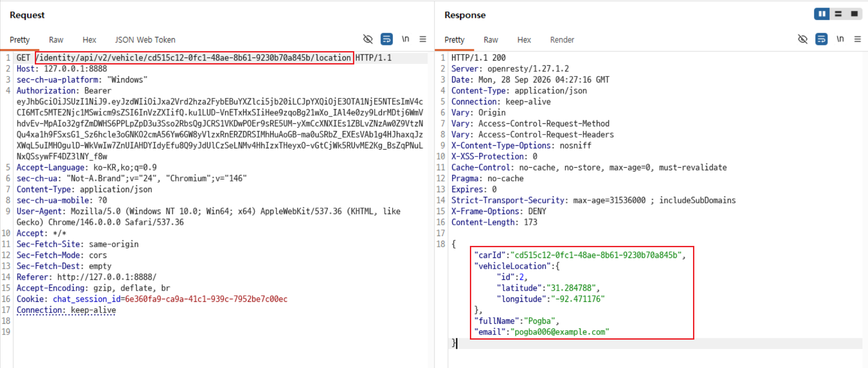Select the Request Pretty tab
This screenshot has height=368, width=868.
click(x=20, y=40)
